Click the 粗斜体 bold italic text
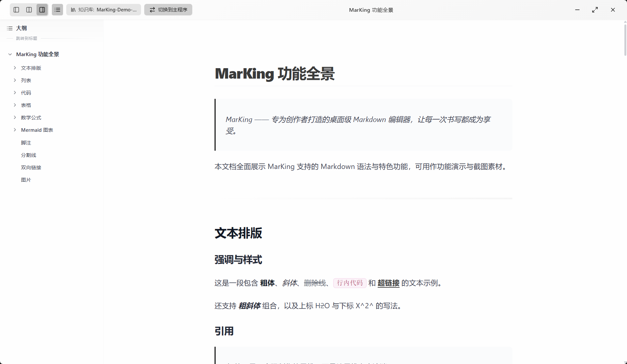The height and width of the screenshot is (364, 627). [x=250, y=306]
